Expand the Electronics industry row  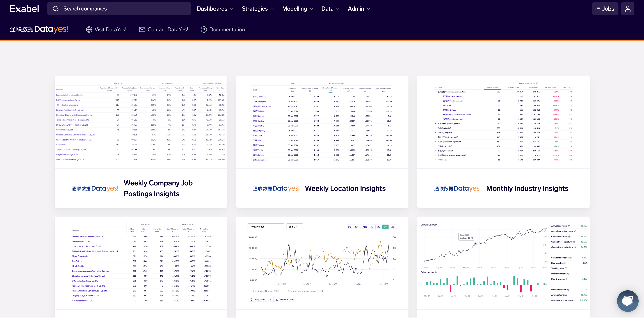[x=435, y=128]
